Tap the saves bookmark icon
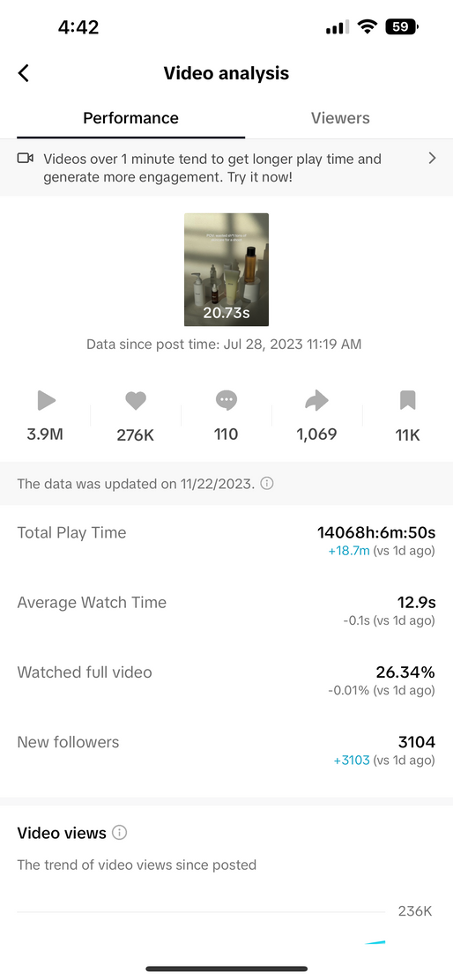Screen dimensions: 453x980 407,400
